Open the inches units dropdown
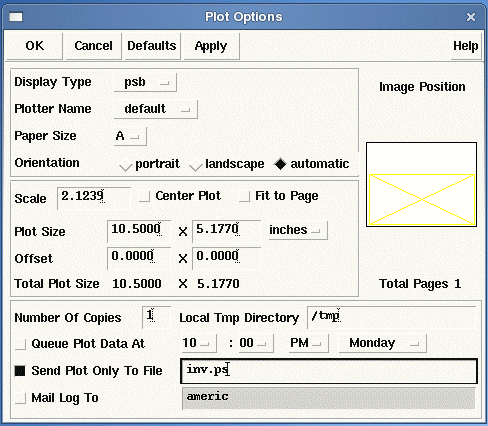Screen dimensions: 488x426 click(298, 230)
